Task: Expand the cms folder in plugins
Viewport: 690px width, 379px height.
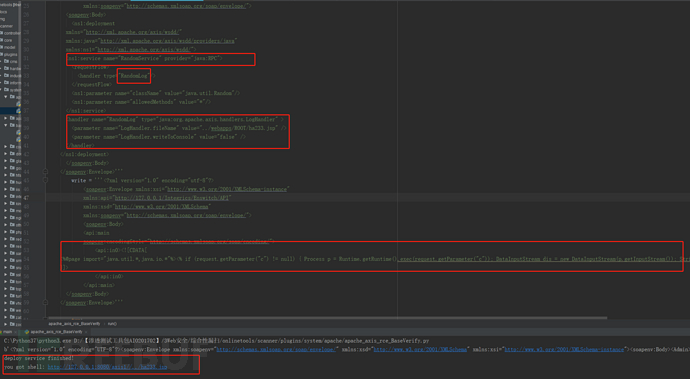Action: pyautogui.click(x=2, y=61)
